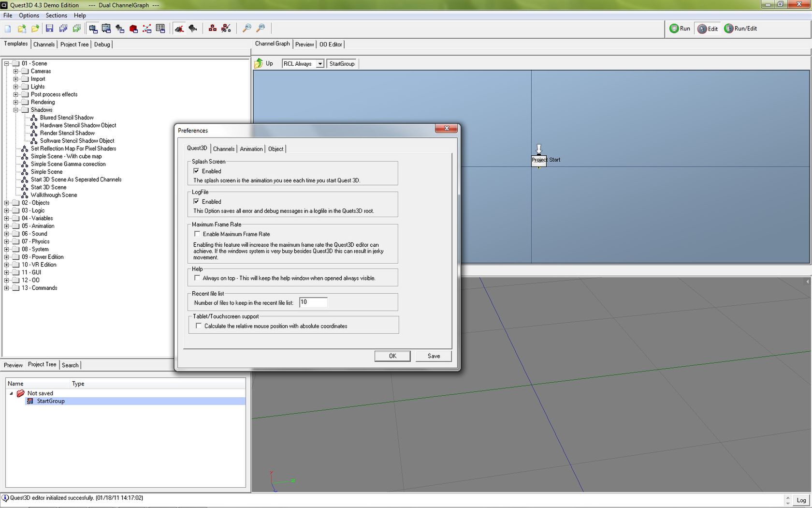This screenshot has width=812, height=508.
Task: Click the blue multi-floppy save all icon
Action: (63, 29)
